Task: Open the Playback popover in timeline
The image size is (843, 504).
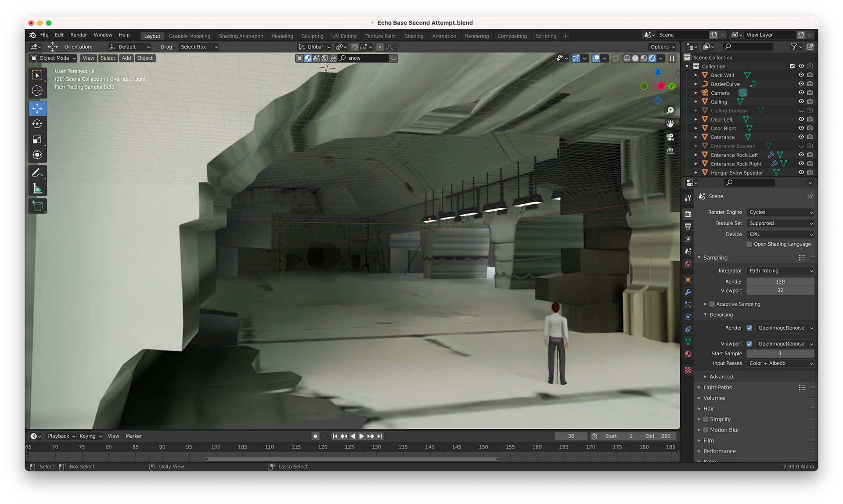Action: 61,436
